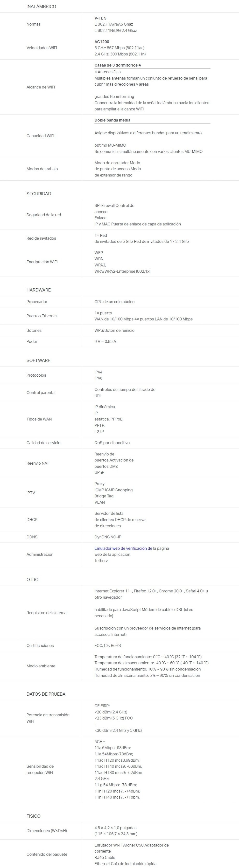Image resolution: width=239 pixels, height=868 pixels.
Task: Select the HARDWARE section heading
Action: point(38,290)
